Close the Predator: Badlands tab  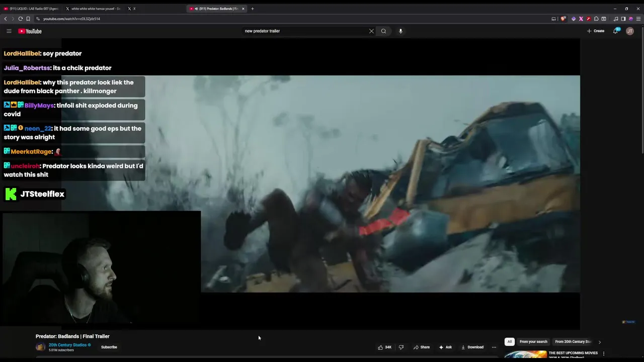243,9
